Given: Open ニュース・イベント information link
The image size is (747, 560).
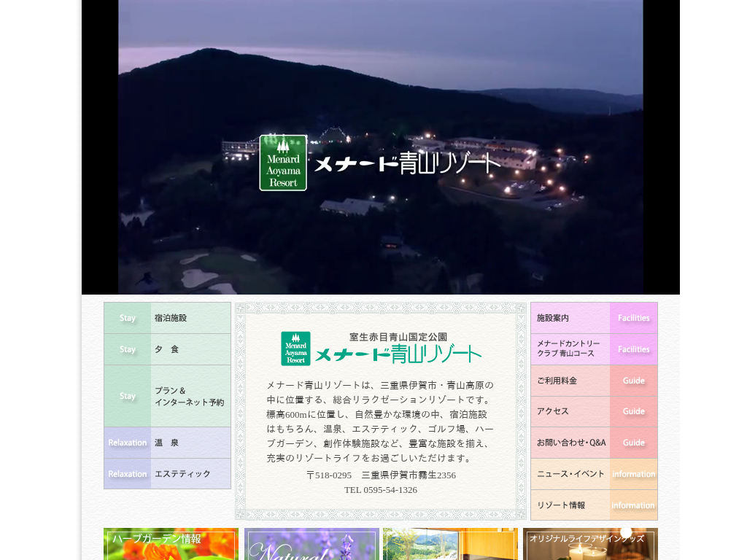Looking at the screenshot, I should click(x=594, y=474).
